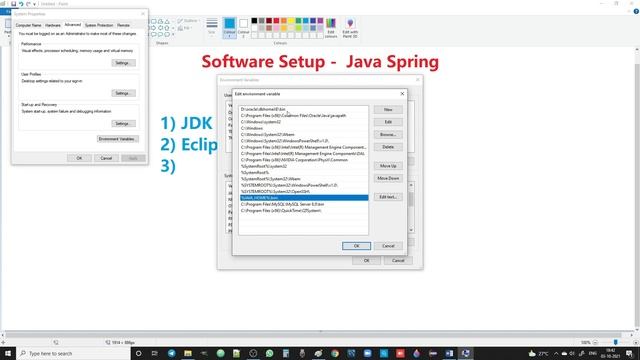
Task: Open Task View from the taskbar
Action: 155,353
